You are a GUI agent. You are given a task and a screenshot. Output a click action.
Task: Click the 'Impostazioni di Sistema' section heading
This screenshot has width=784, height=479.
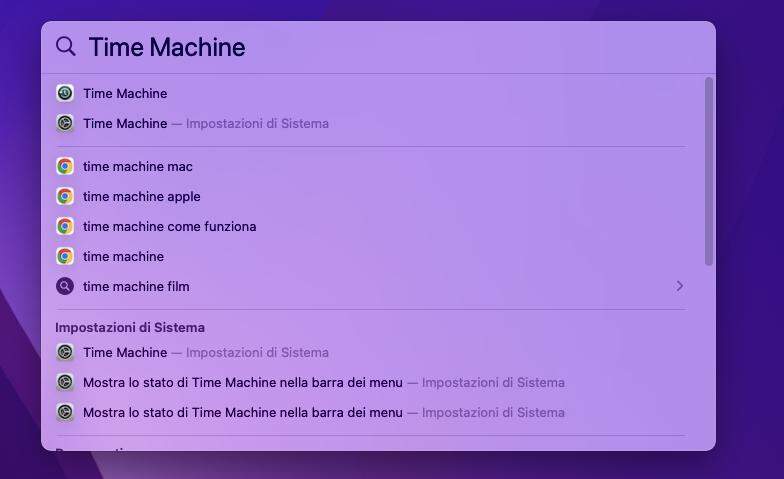pos(130,328)
